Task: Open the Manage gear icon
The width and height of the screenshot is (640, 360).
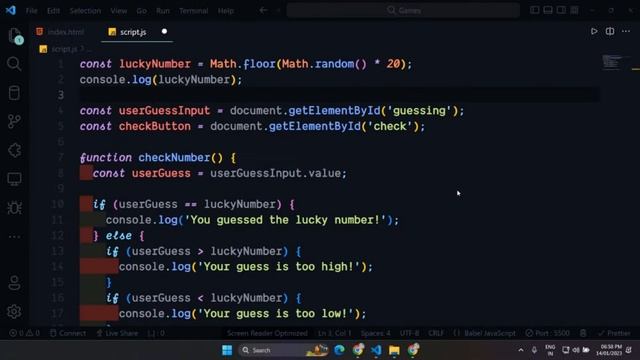Action: (x=14, y=312)
